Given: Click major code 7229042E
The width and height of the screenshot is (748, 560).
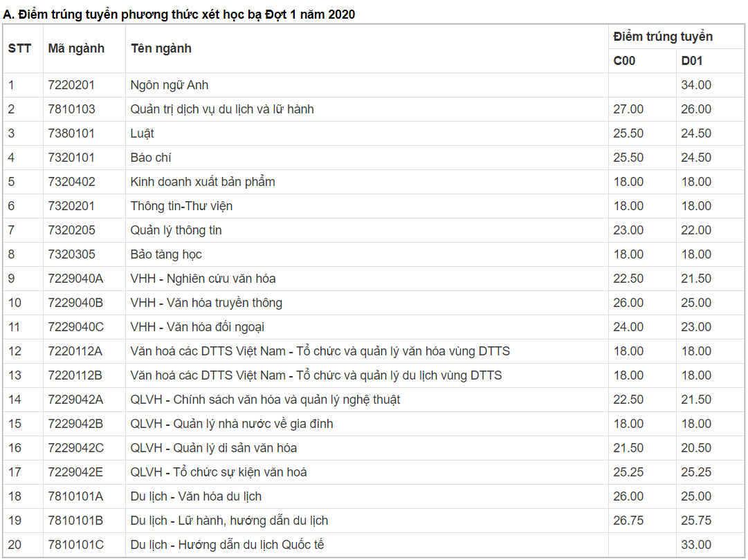Looking at the screenshot, I should 75,472.
